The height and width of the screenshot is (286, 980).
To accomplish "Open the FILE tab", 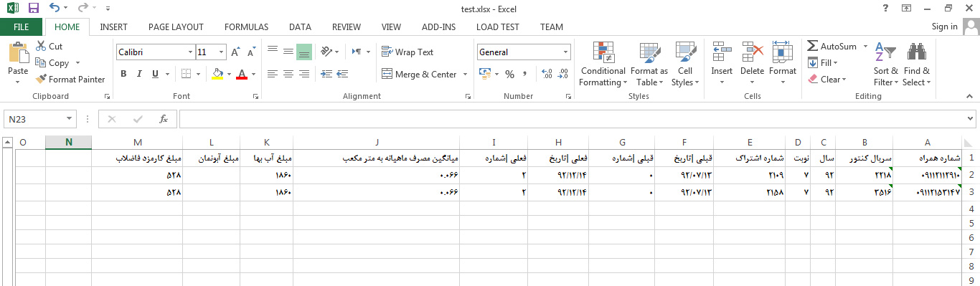I will [22, 27].
